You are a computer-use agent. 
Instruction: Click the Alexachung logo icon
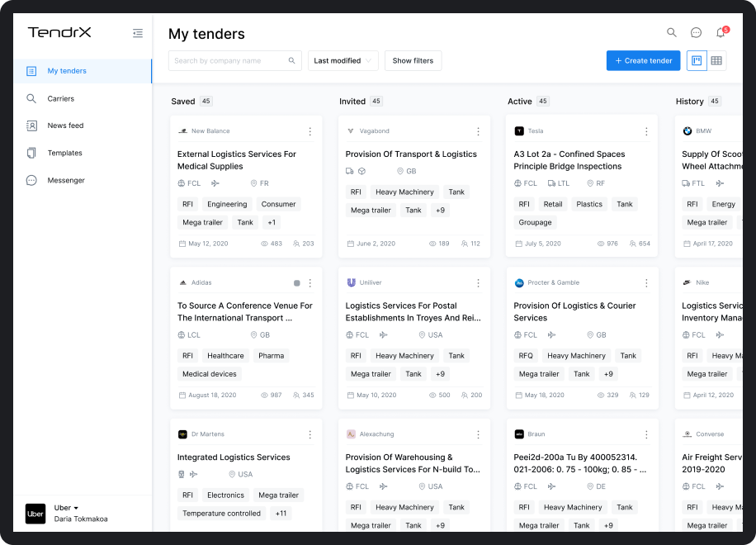(x=351, y=434)
